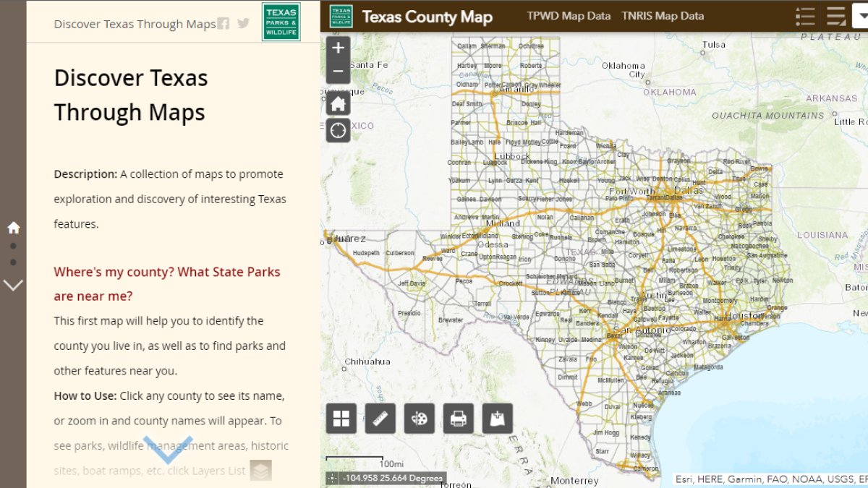Select the measurement ruler tool
868x488 pixels.
[380, 419]
